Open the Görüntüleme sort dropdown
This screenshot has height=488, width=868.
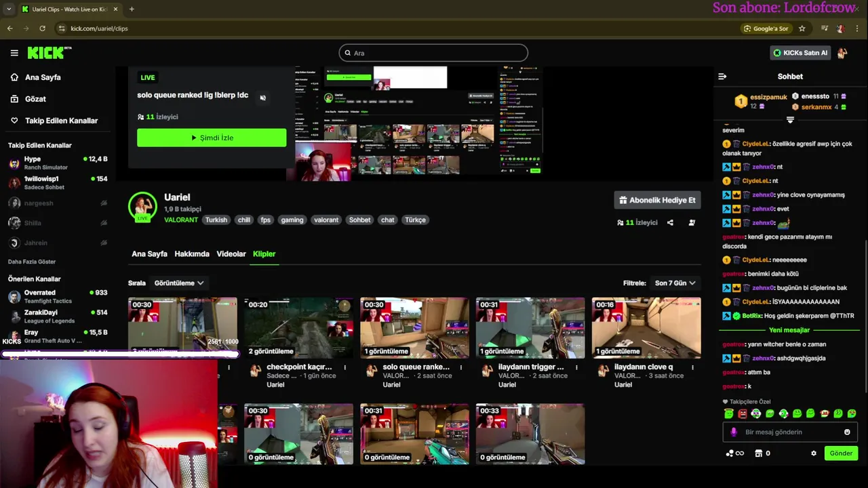tap(179, 283)
